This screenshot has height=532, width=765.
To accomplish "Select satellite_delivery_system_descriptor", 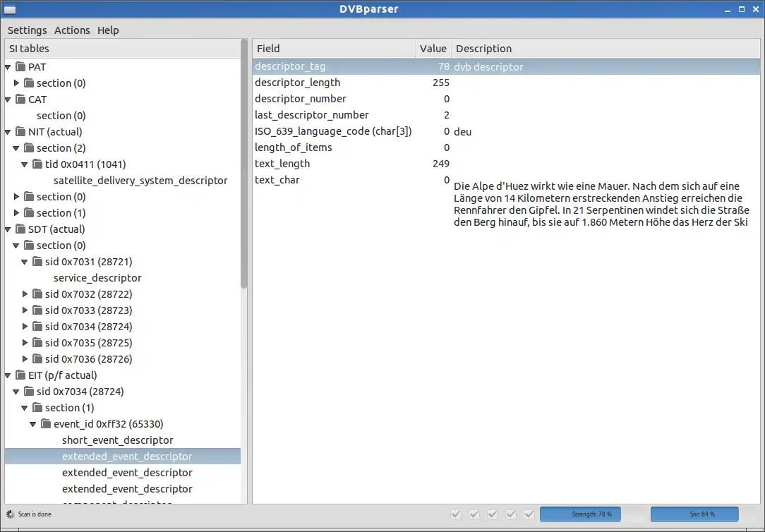I will 140,181.
